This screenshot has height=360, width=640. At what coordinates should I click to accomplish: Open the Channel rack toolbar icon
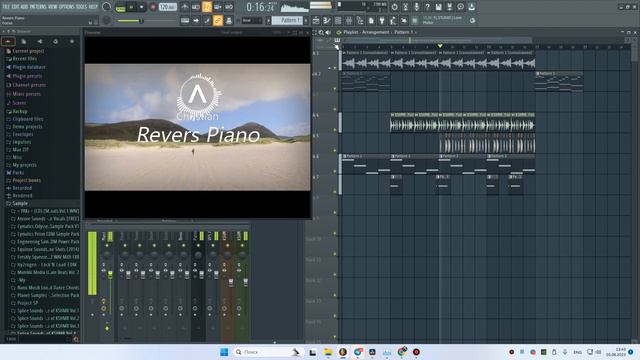pos(338,20)
